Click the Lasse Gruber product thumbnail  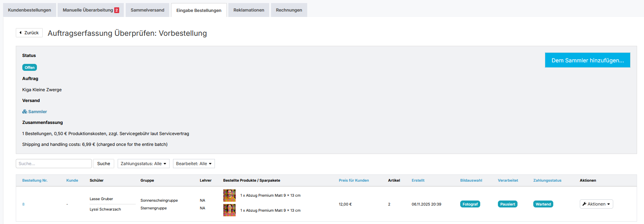point(230,196)
